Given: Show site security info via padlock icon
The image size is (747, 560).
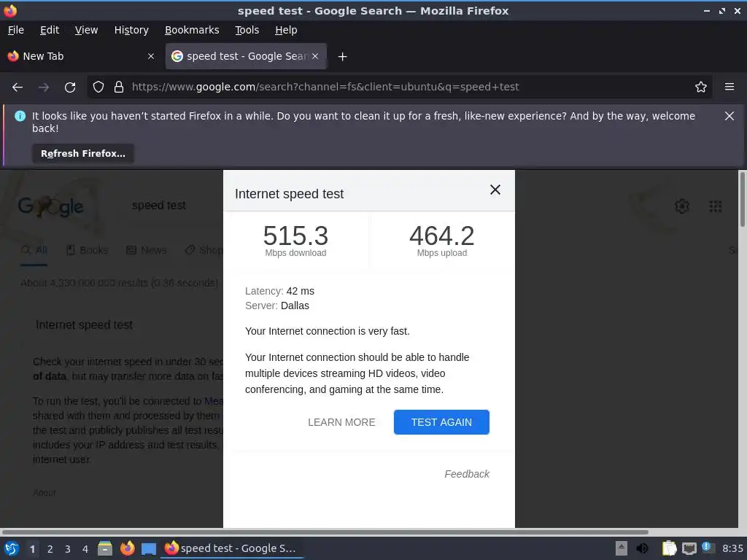Looking at the screenshot, I should (119, 87).
